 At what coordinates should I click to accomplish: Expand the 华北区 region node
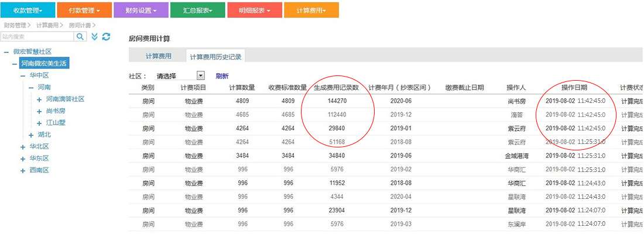pyautogui.click(x=23, y=147)
